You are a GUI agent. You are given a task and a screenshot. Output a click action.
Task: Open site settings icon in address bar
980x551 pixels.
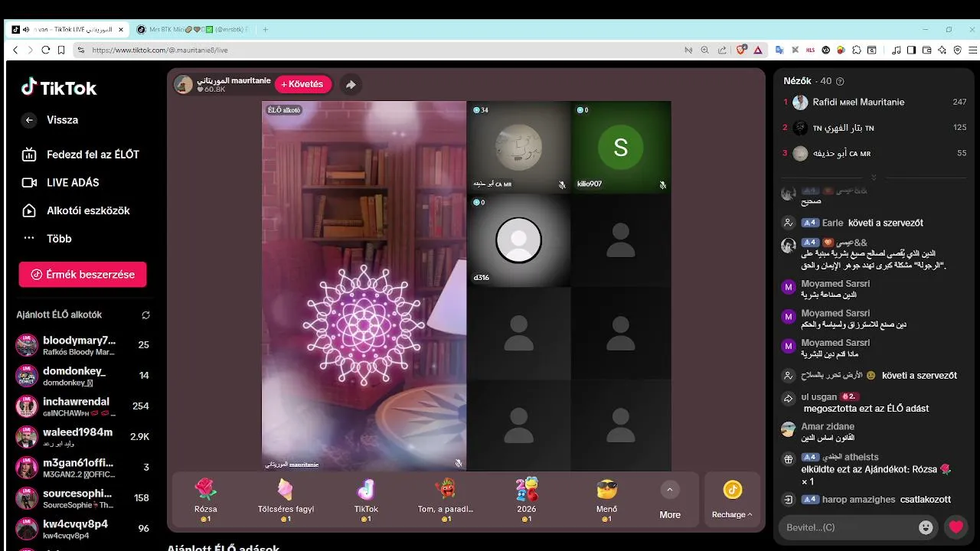tap(80, 50)
